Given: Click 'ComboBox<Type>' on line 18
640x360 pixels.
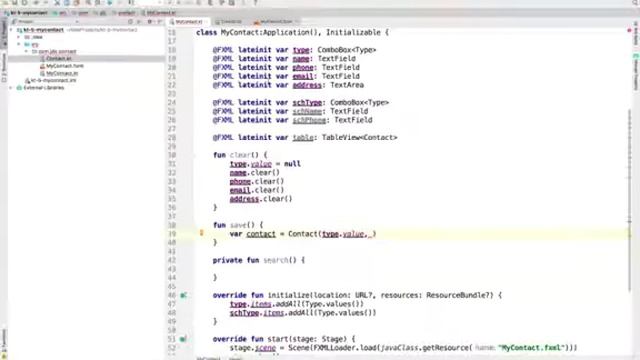Looking at the screenshot, I should (x=347, y=50).
